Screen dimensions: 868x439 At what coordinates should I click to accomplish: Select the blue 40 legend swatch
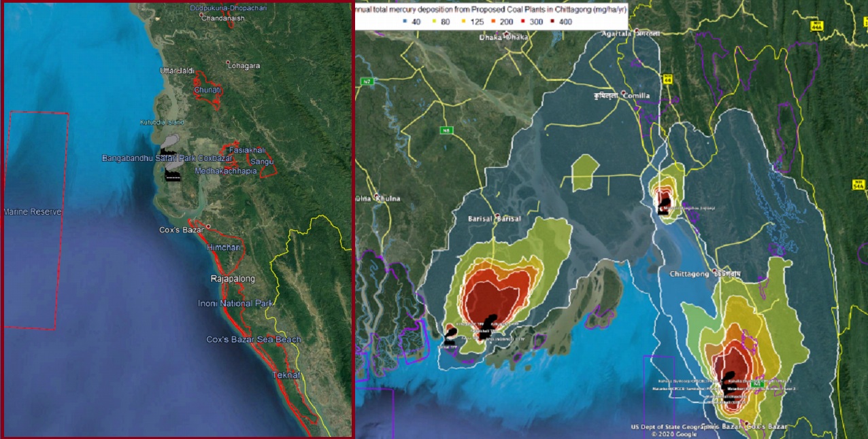click(x=404, y=22)
